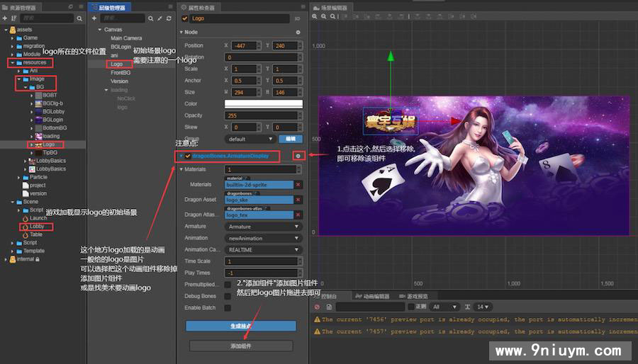Toggle the Logo node active checkbox
The width and height of the screenshot is (638, 364).
pos(185,18)
